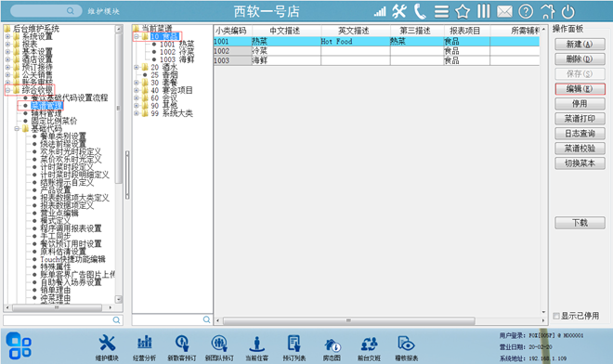613x364 pixels.
Task: Collapse the 综合收银 tree node
Action: 7,90
